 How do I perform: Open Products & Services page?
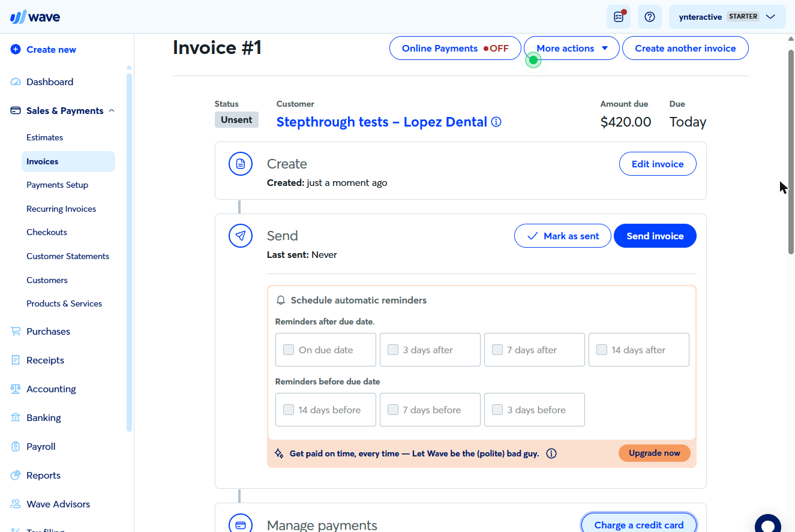[x=64, y=303]
